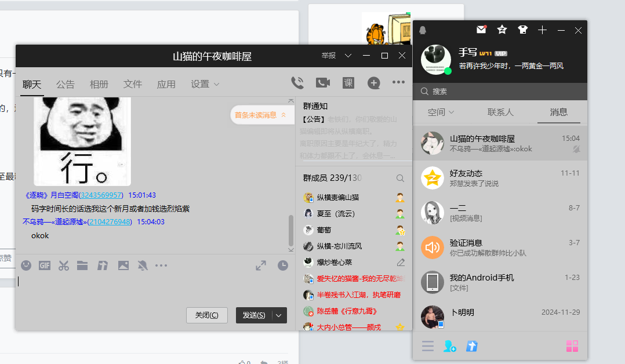Image resolution: width=625 pixels, height=364 pixels.
Task: Switch to the 联系人 tab
Action: [500, 112]
